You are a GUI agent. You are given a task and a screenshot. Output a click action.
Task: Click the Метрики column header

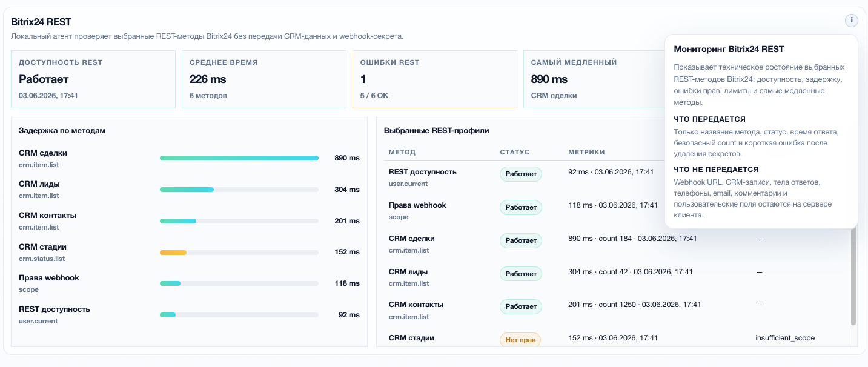pos(586,152)
